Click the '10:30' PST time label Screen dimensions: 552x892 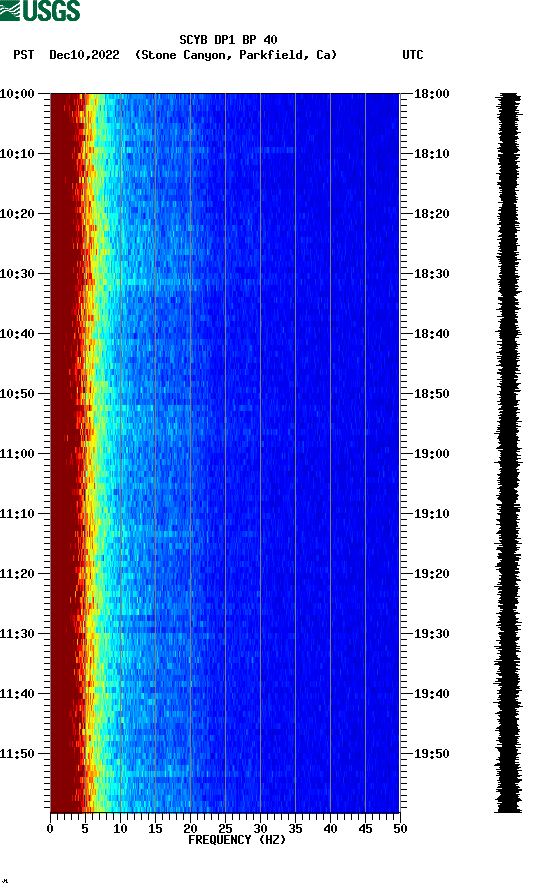point(17,274)
